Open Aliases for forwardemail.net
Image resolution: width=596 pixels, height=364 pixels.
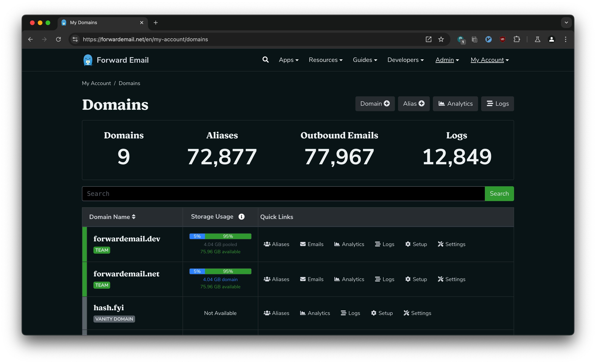276,279
